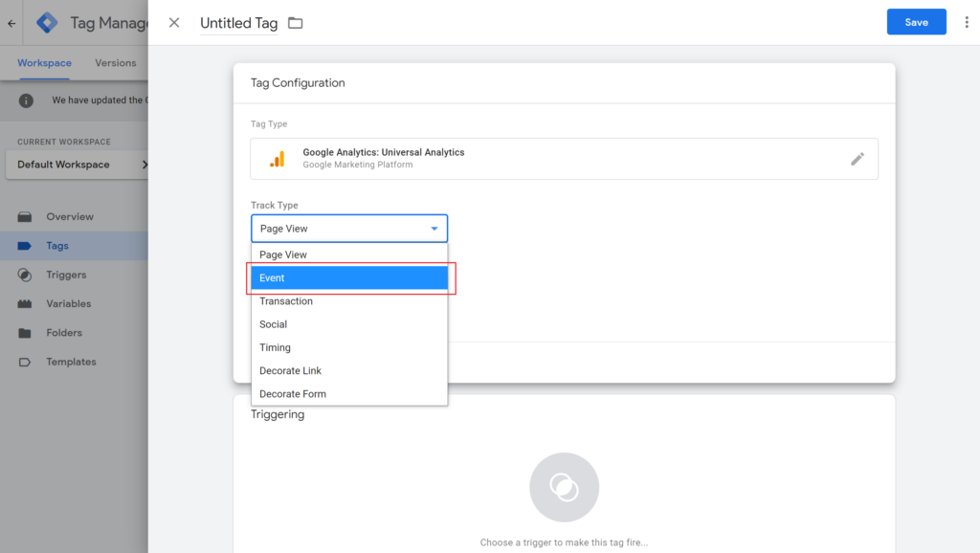The height and width of the screenshot is (553, 980).
Task: Save the tag with the Save button
Action: click(x=916, y=22)
